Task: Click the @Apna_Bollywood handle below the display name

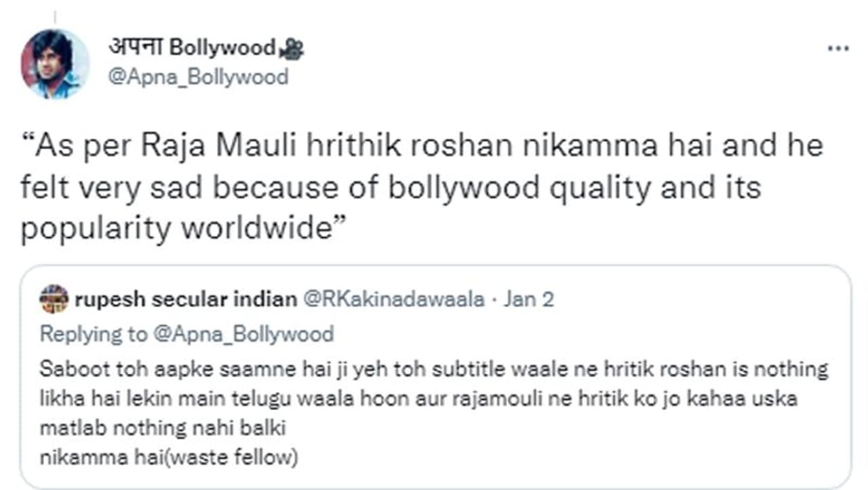Action: 198,77
